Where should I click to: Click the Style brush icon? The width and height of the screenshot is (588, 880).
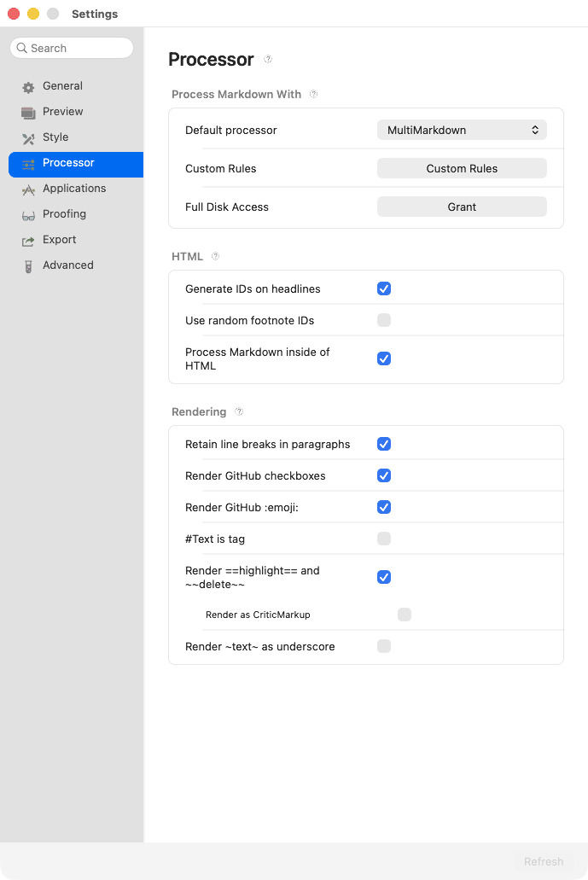click(x=28, y=138)
